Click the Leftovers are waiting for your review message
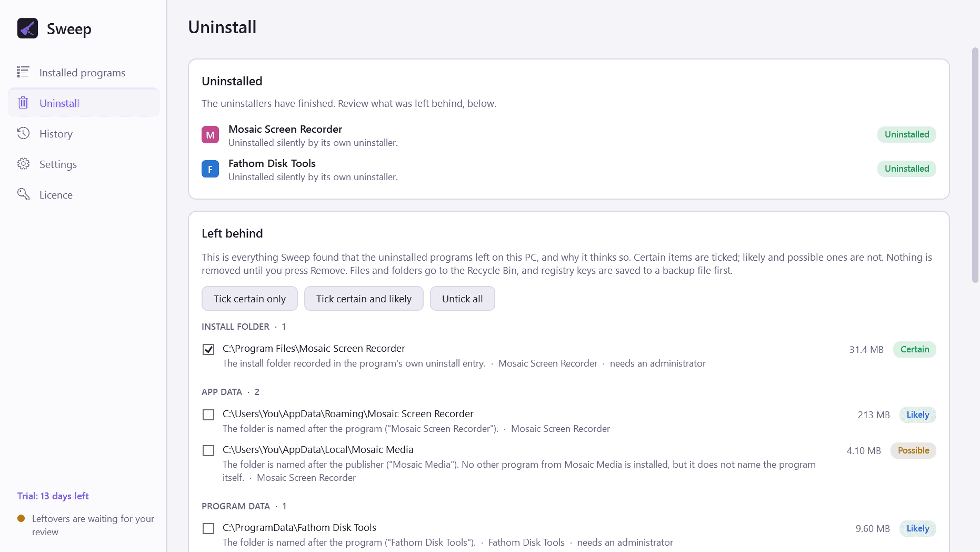This screenshot has width=980, height=552. (x=93, y=525)
